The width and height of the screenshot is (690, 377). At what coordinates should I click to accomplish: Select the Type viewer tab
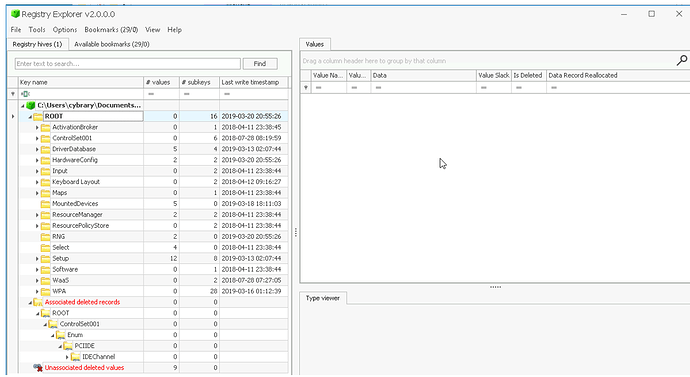323,298
